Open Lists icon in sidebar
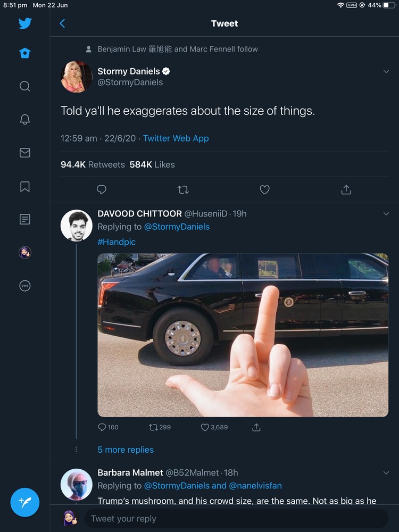 (x=25, y=219)
